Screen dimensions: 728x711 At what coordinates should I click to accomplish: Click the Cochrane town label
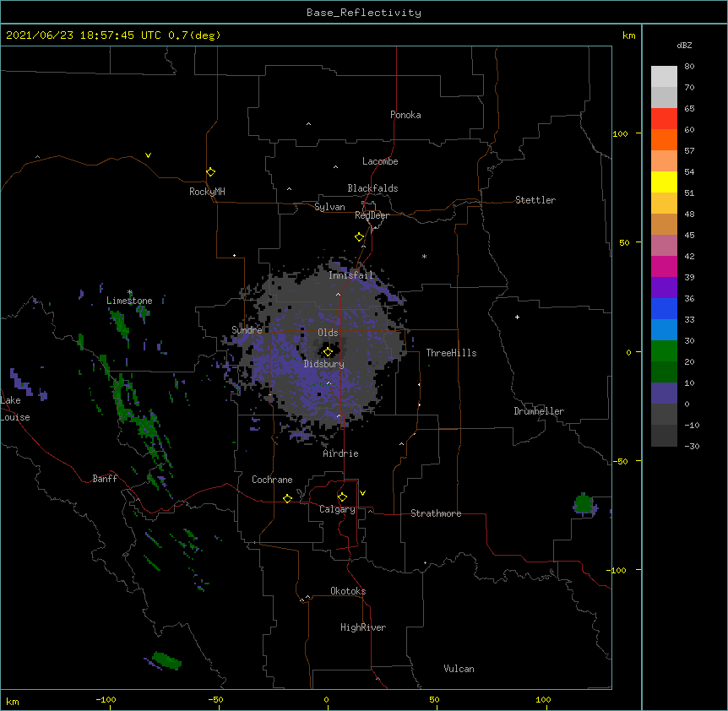272,480
